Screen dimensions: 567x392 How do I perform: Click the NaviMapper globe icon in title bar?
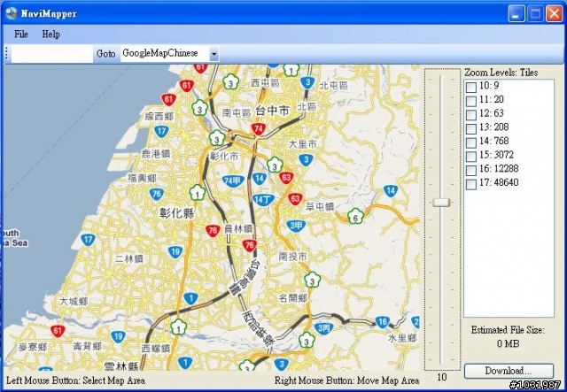pyautogui.click(x=12, y=13)
